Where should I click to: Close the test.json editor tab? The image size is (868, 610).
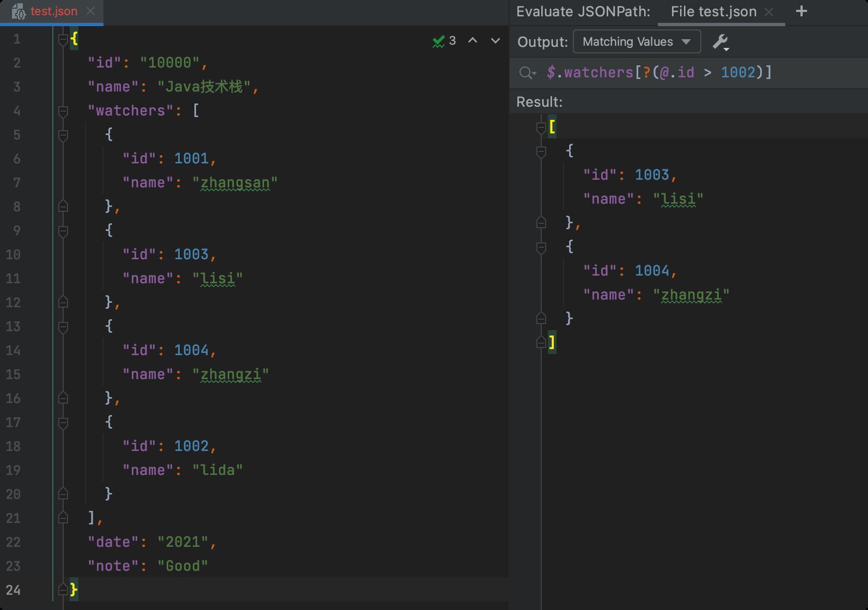pyautogui.click(x=90, y=11)
